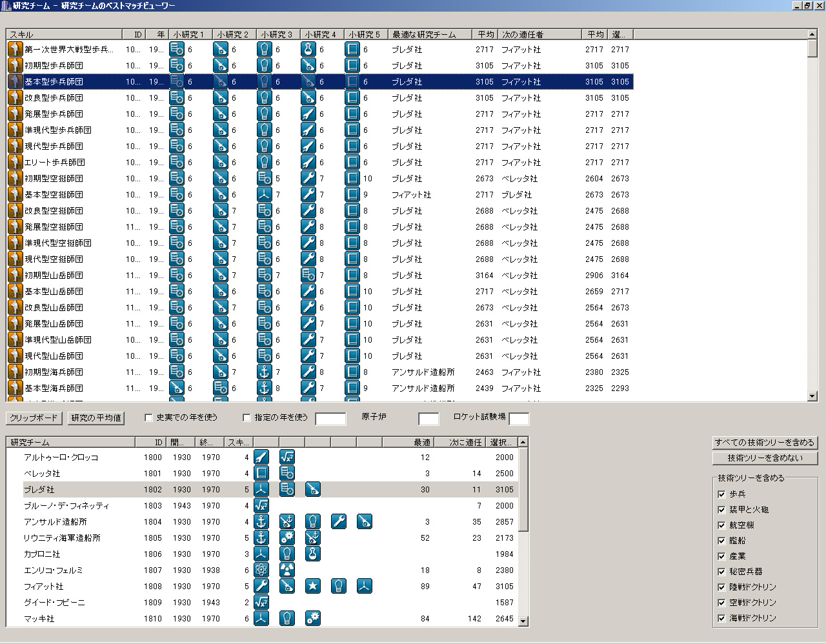Click the propeller icon in マッキ社 row
The width and height of the screenshot is (826, 644).
261,618
